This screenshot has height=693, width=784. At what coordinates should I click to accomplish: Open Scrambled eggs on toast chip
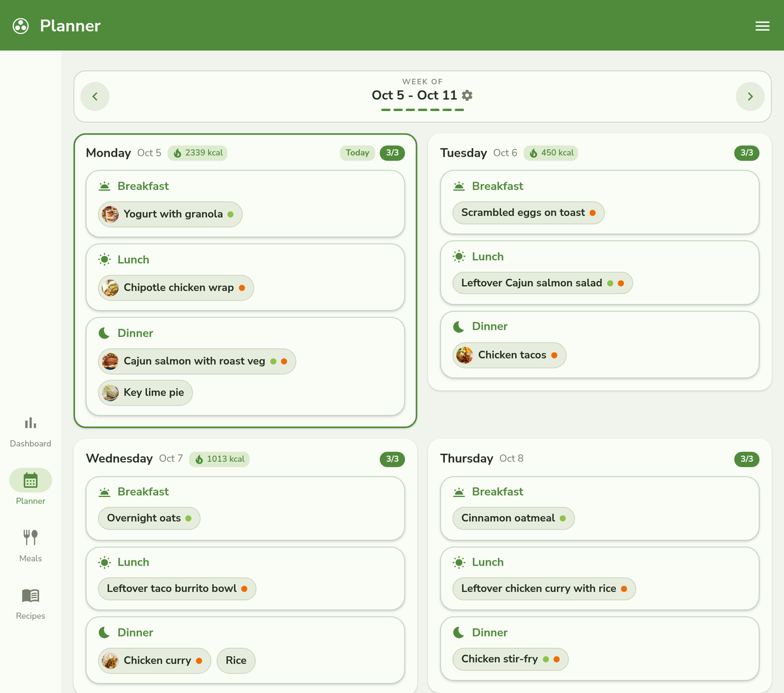(529, 213)
